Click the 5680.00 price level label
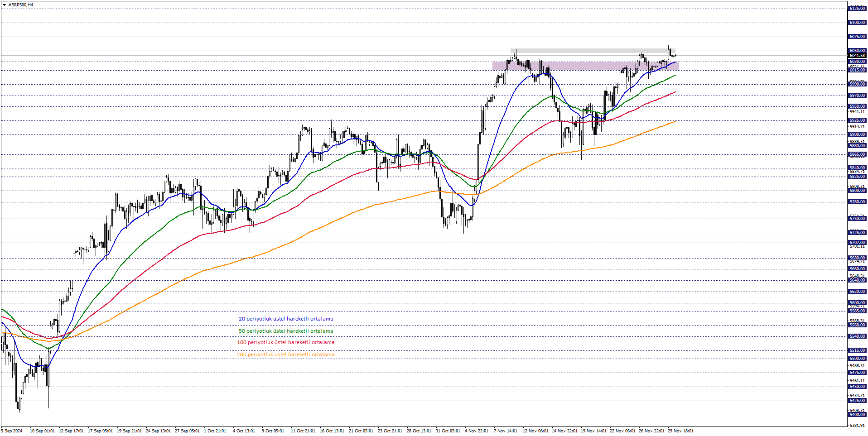 point(857,258)
